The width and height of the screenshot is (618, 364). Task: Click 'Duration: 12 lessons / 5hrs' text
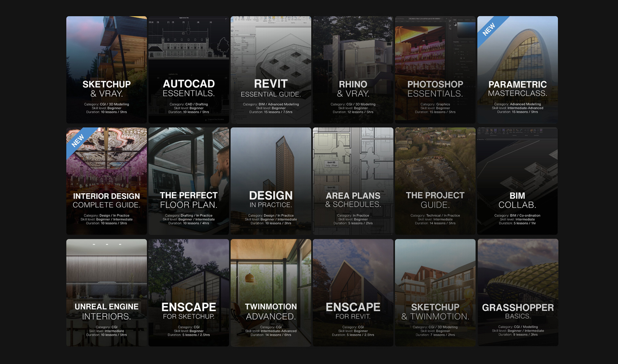pyautogui.click(x=353, y=112)
